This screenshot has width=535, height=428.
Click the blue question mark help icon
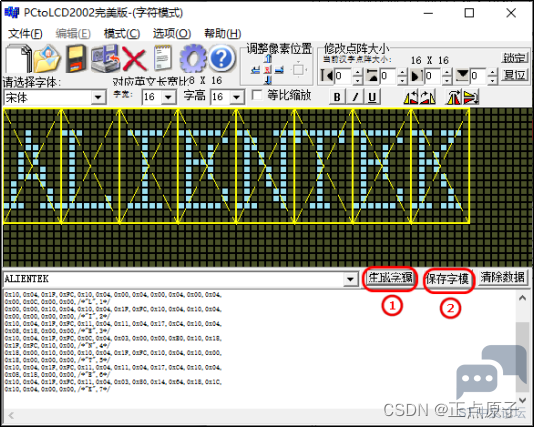pyautogui.click(x=222, y=59)
